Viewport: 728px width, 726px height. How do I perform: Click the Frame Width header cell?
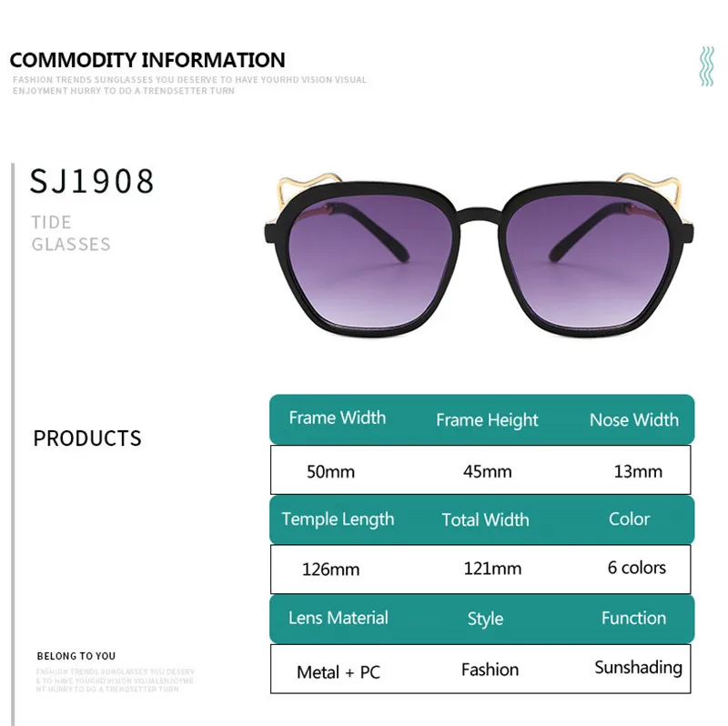(x=337, y=418)
